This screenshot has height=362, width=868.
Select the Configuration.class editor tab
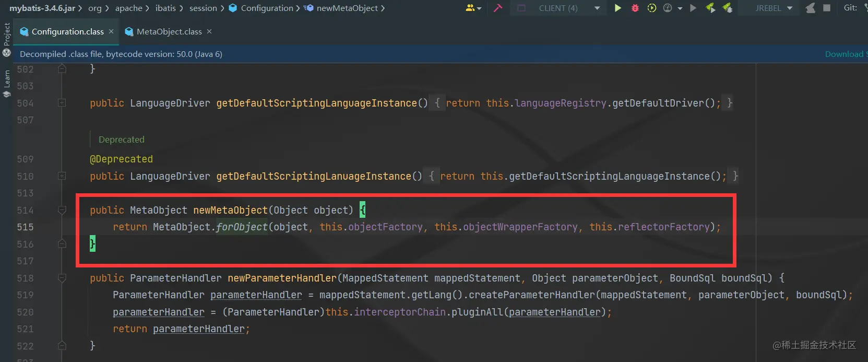pyautogui.click(x=67, y=32)
